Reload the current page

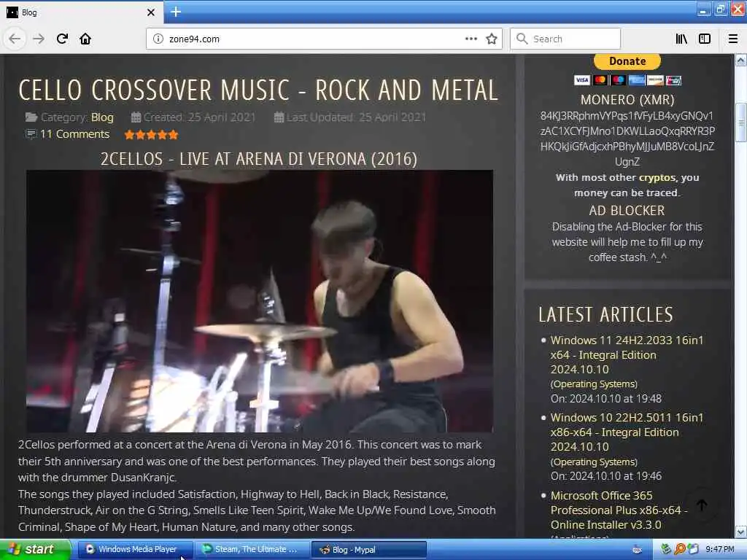[x=62, y=39]
